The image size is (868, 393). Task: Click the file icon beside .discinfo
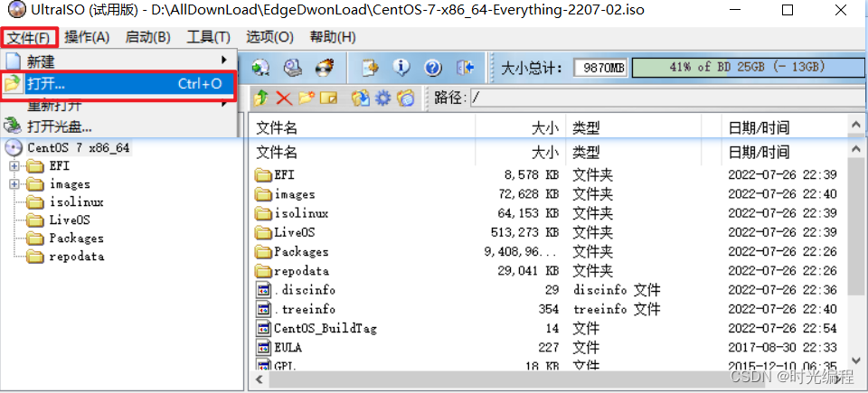tap(264, 290)
